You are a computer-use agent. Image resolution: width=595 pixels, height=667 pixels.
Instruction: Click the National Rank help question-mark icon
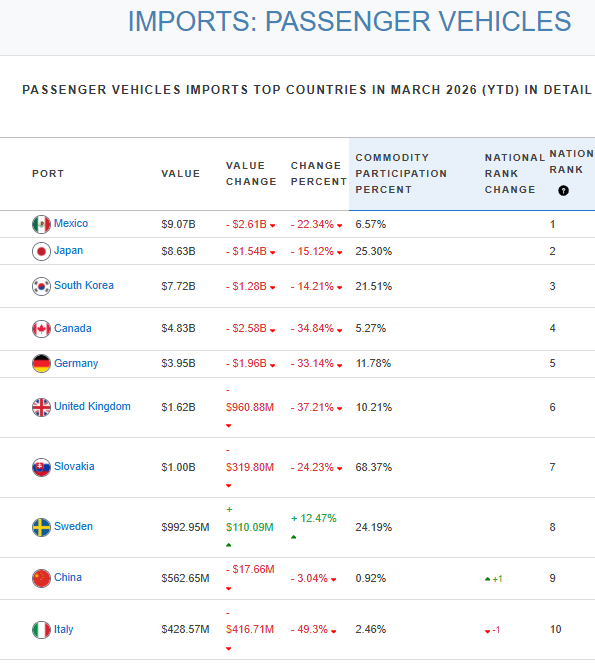(x=564, y=191)
